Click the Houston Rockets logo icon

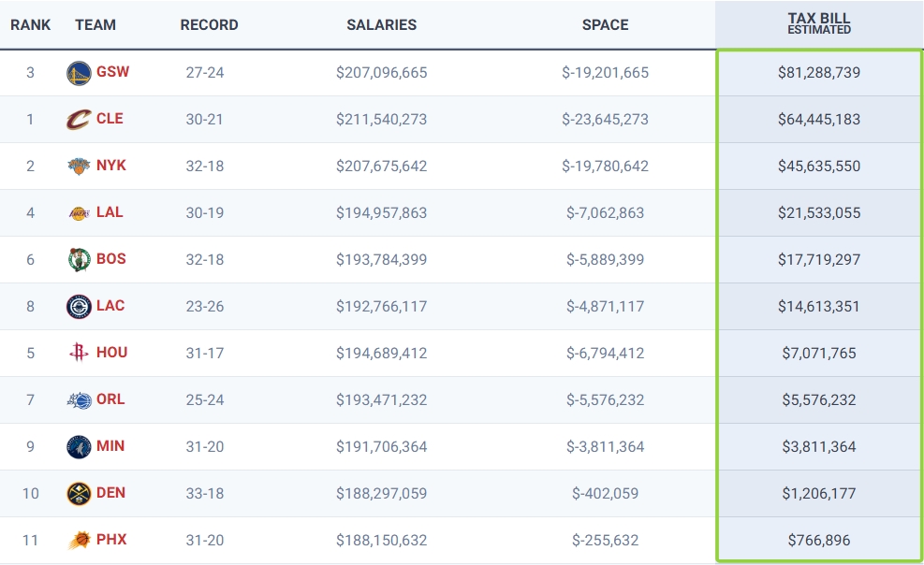tap(79, 354)
